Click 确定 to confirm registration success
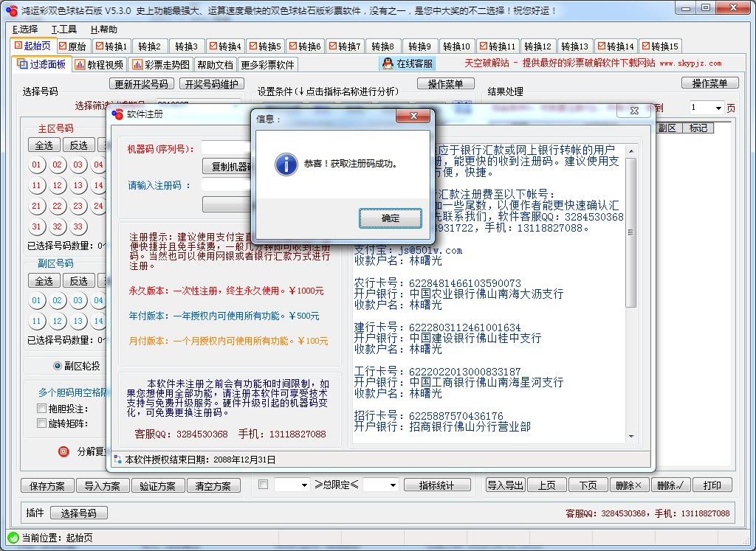This screenshot has width=756, height=551. [390, 218]
